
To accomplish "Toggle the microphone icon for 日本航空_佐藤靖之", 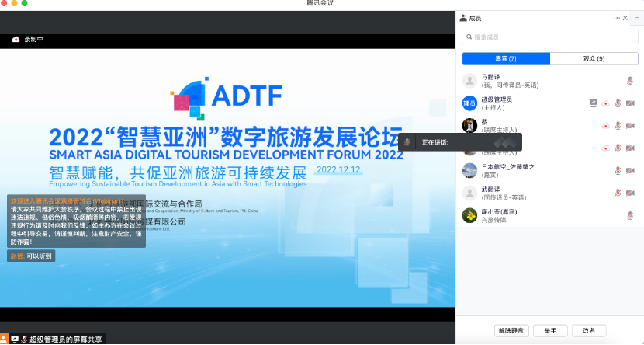I will 618,171.
